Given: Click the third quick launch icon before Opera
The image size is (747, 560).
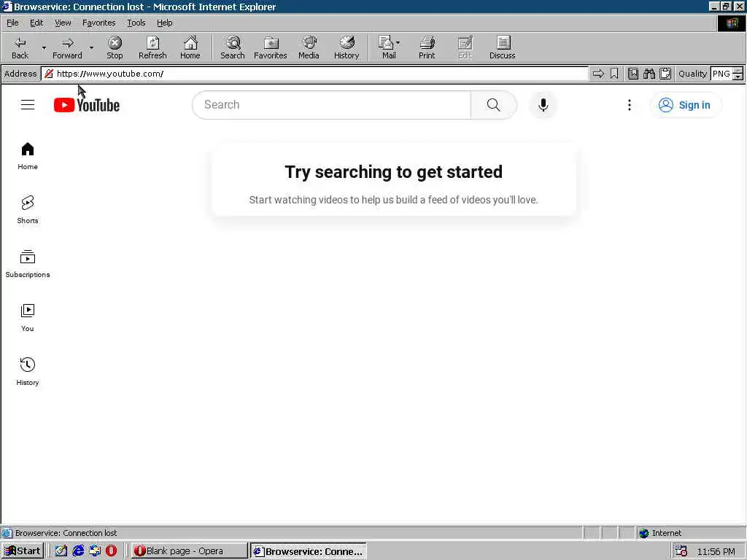Looking at the screenshot, I should [95, 551].
